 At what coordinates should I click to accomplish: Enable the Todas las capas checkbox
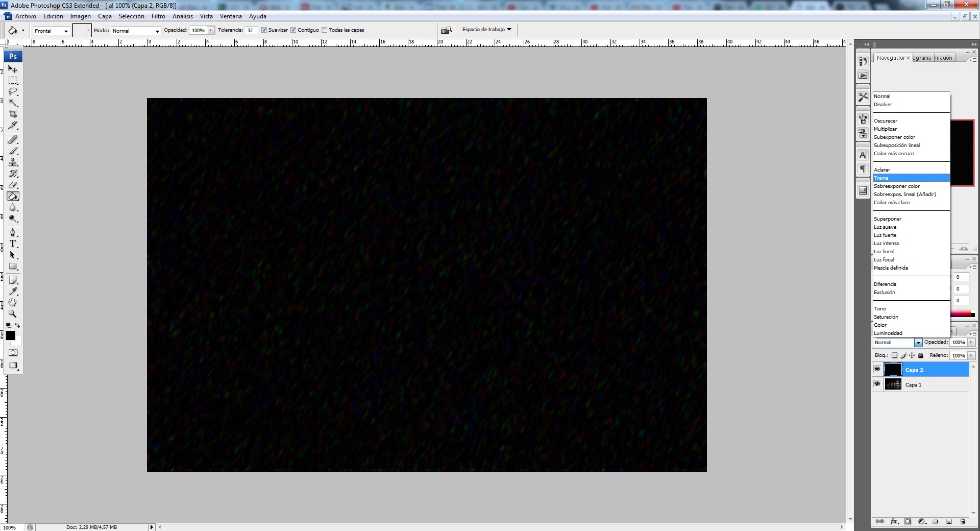coord(325,30)
